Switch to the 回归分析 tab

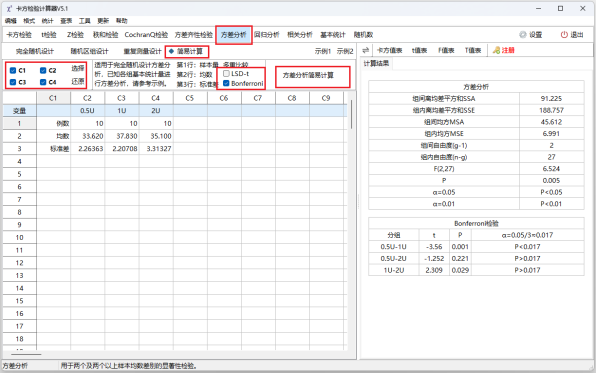point(266,35)
